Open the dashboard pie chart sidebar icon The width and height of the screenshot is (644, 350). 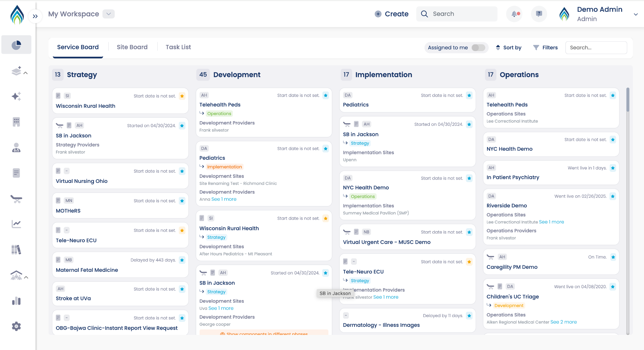pos(16,45)
